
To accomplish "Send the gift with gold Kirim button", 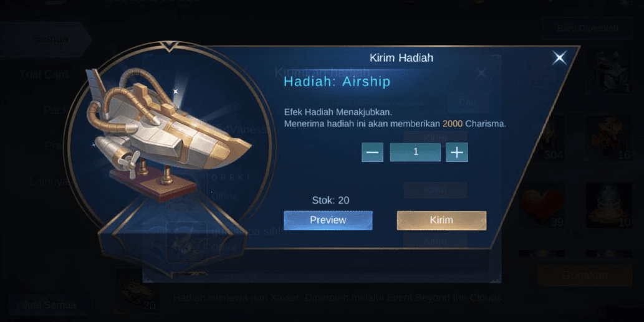I will pos(441,220).
